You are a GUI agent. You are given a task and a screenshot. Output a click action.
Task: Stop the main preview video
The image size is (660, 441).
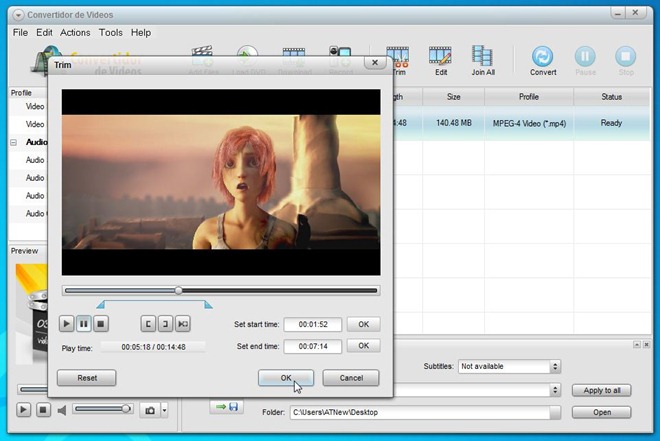click(x=43, y=410)
